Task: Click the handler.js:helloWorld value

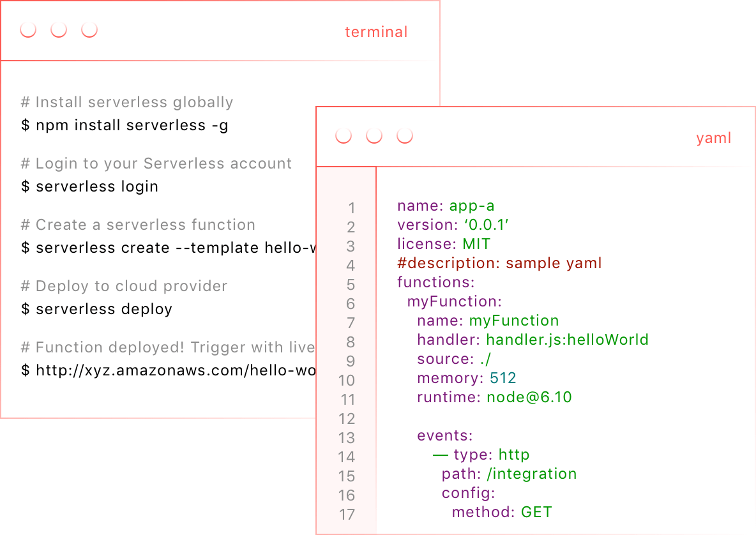Action: pyautogui.click(x=567, y=340)
